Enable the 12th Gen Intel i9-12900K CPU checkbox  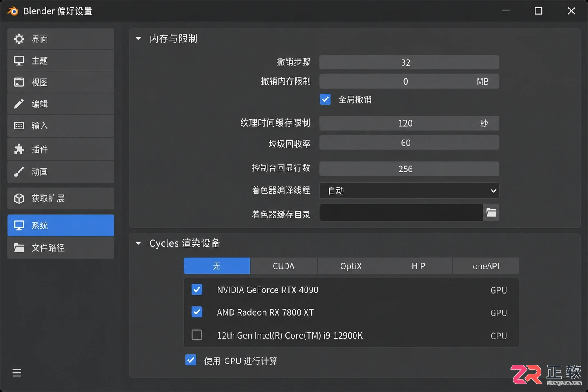(196, 335)
